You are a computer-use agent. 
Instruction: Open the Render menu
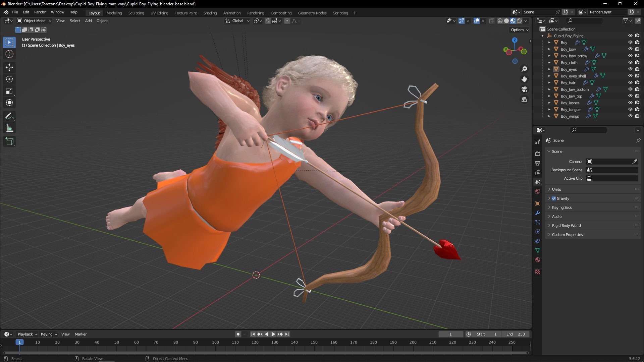[x=40, y=12]
